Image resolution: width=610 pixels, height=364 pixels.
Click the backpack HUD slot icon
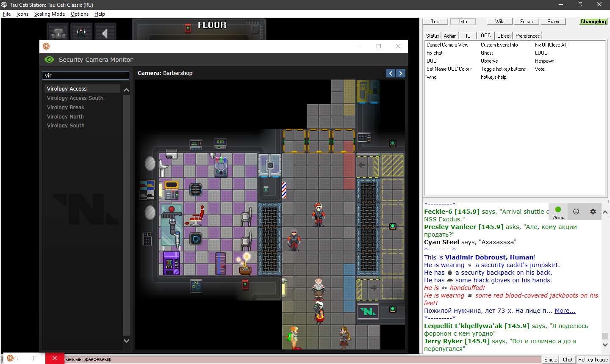click(x=58, y=33)
